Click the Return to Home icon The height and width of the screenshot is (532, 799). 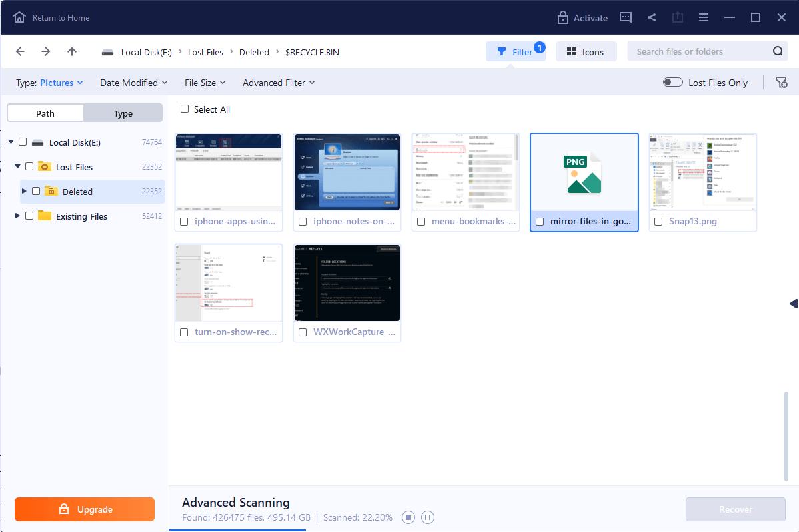coord(20,18)
